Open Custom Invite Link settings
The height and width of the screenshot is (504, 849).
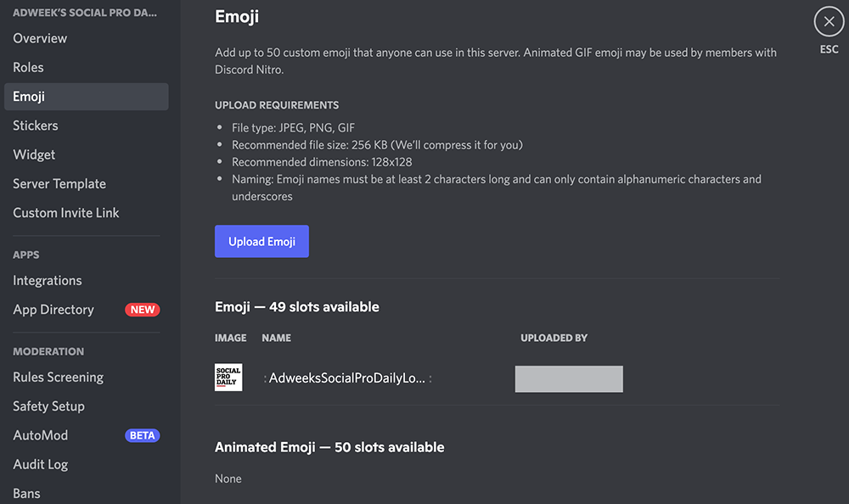[x=65, y=213]
